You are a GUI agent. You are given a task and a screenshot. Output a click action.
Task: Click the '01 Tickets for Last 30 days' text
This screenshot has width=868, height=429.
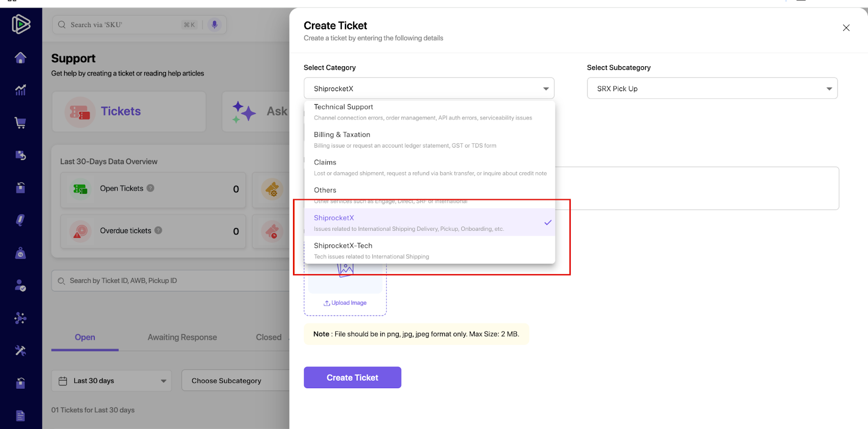pos(93,410)
